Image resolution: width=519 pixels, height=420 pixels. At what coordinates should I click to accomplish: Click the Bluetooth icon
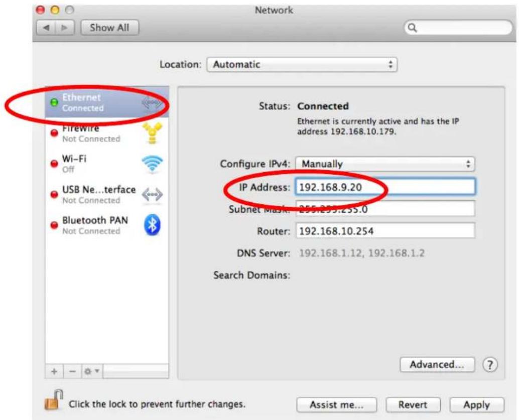click(x=152, y=225)
